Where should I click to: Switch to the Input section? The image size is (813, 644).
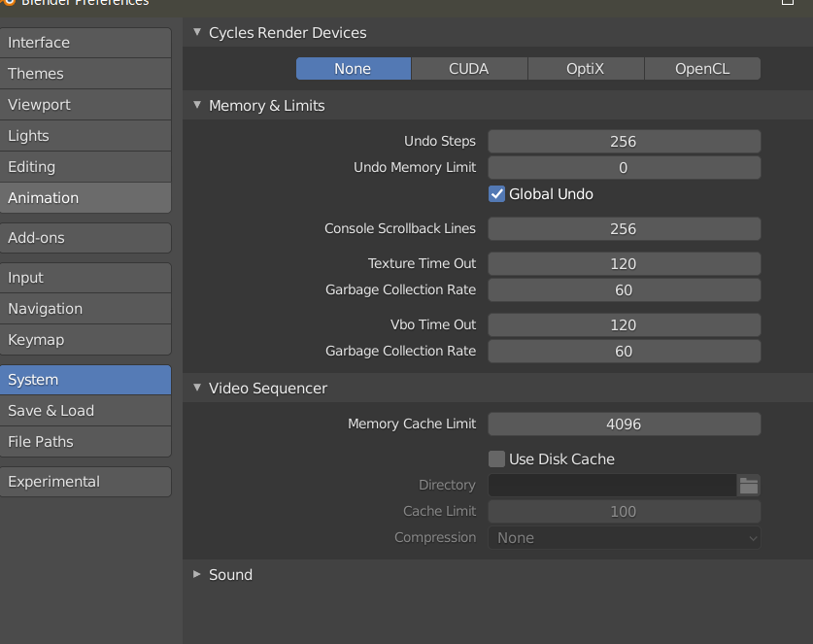[x=85, y=278]
